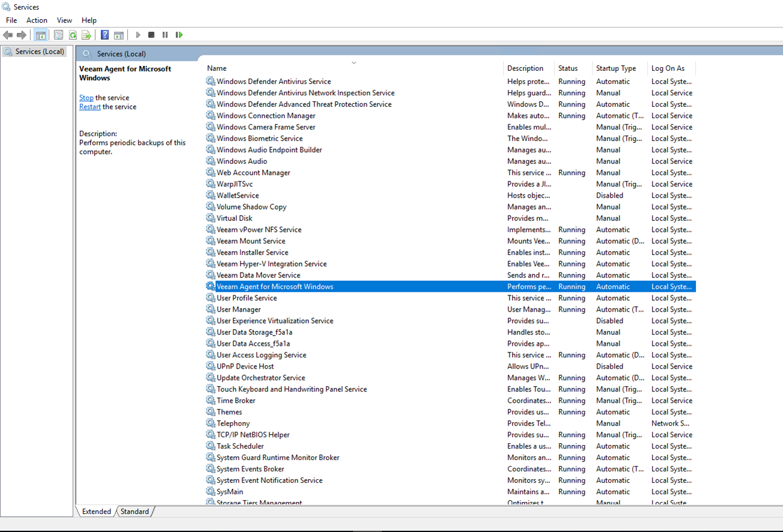Switch to the Extended tab
783x532 pixels.
97,512
